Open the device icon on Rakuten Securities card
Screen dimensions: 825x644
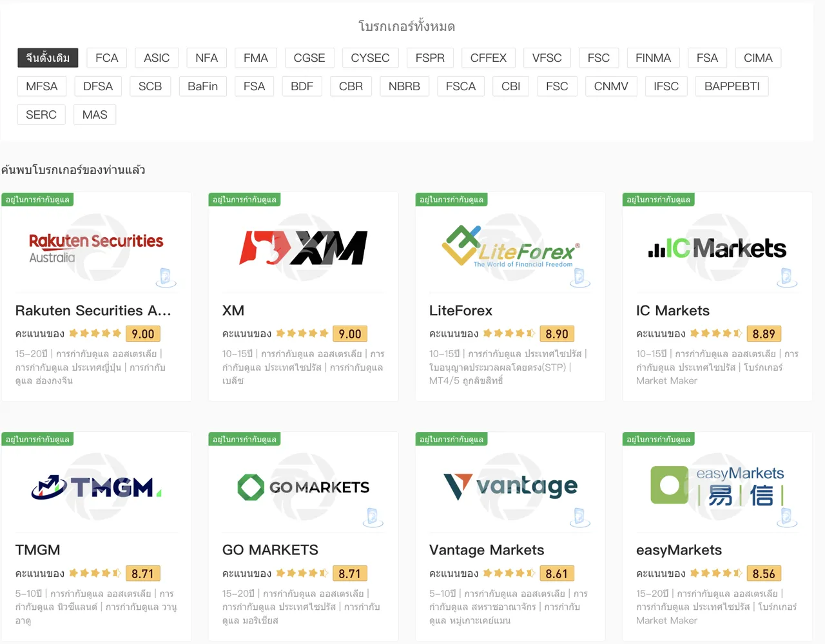click(166, 277)
